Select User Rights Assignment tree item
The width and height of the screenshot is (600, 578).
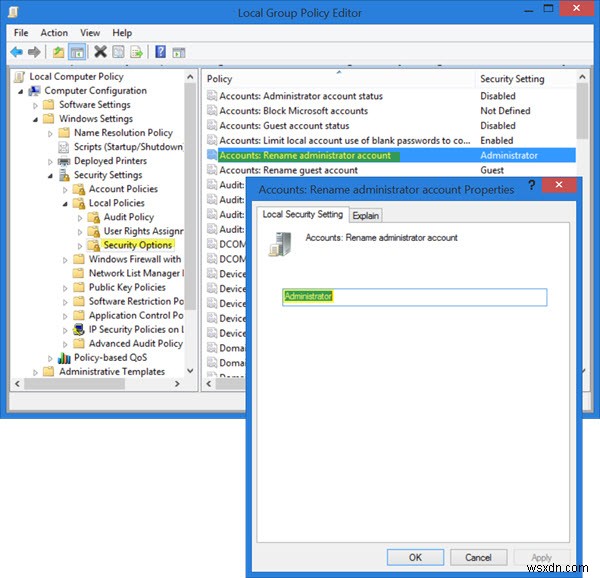[x=143, y=231]
